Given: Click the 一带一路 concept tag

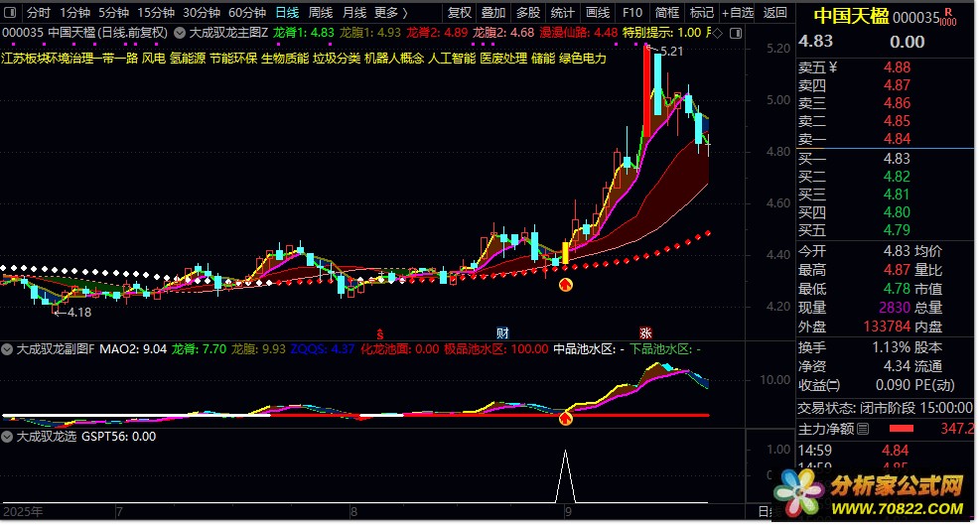Looking at the screenshot, I should [x=114, y=59].
